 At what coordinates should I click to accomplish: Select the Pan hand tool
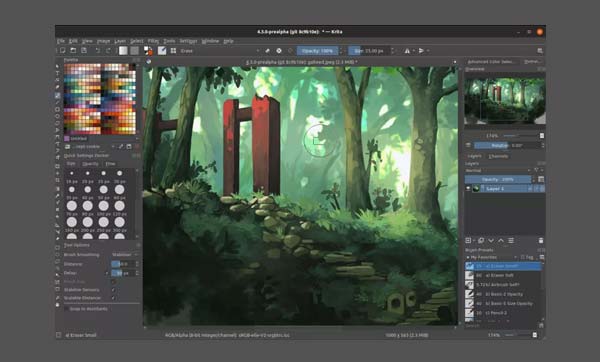[x=57, y=305]
